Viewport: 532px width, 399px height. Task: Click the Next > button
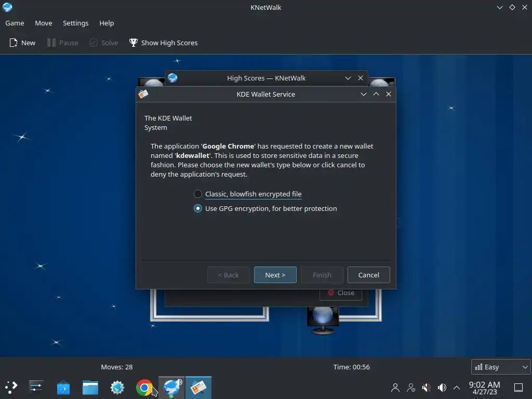tap(275, 275)
